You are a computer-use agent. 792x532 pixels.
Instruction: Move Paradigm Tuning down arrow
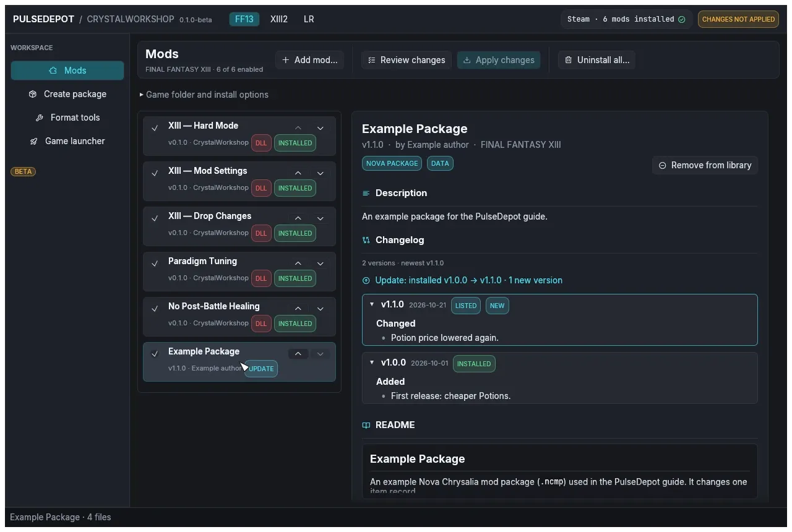tap(320, 264)
